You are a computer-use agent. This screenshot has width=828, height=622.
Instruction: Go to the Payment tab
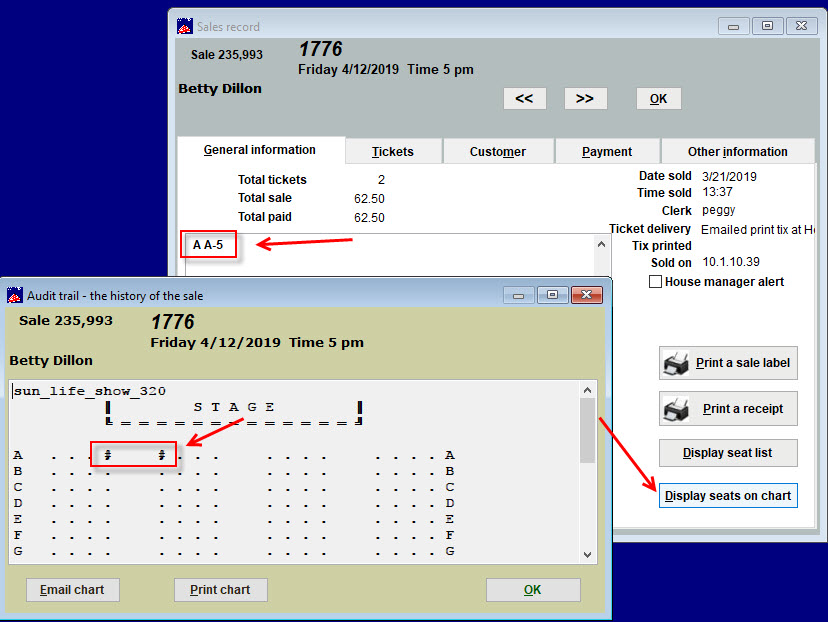(x=607, y=152)
